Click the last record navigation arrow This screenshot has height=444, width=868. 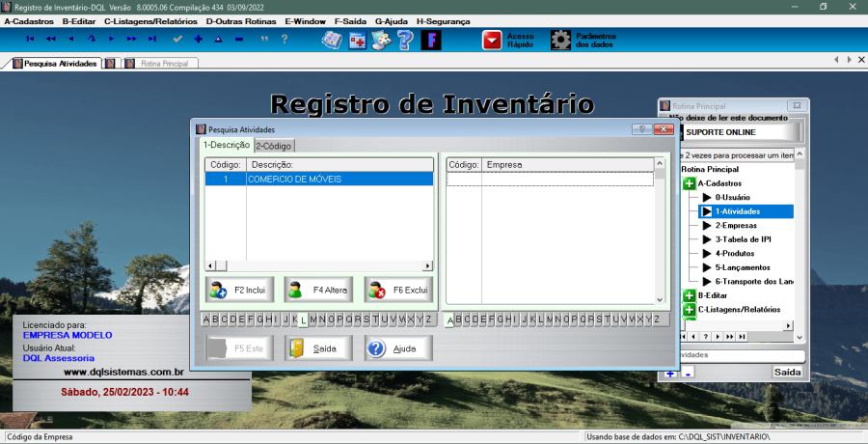[152, 39]
